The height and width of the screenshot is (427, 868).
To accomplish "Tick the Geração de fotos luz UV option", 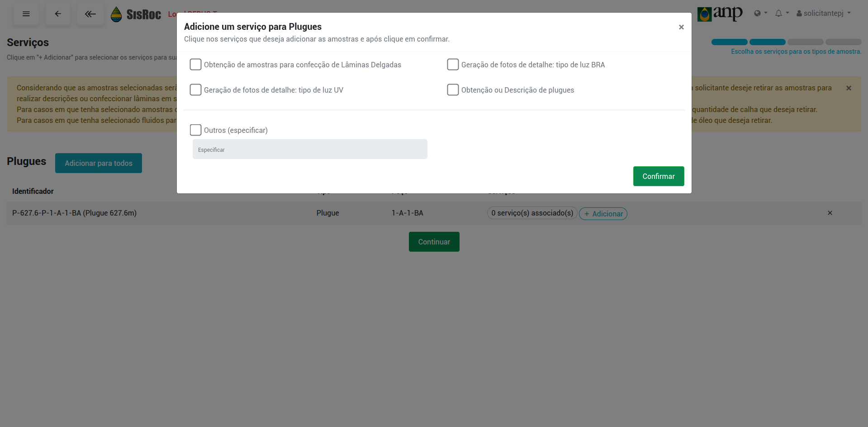I will [x=195, y=90].
